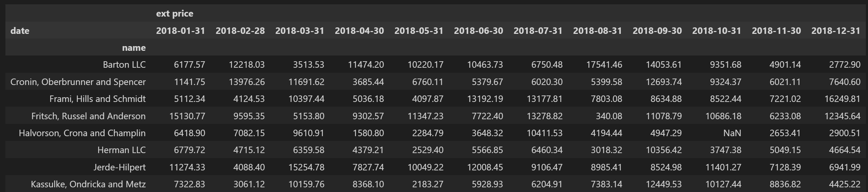The image size is (868, 192).
Task: Click the Jerde-Hilpert row label
Action: point(119,168)
